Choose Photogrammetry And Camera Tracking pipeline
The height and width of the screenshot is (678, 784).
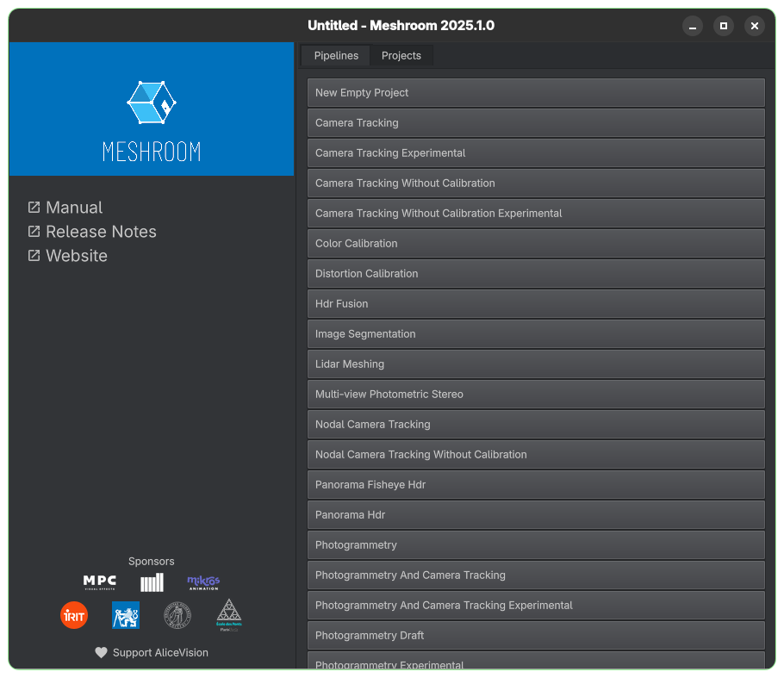click(536, 575)
